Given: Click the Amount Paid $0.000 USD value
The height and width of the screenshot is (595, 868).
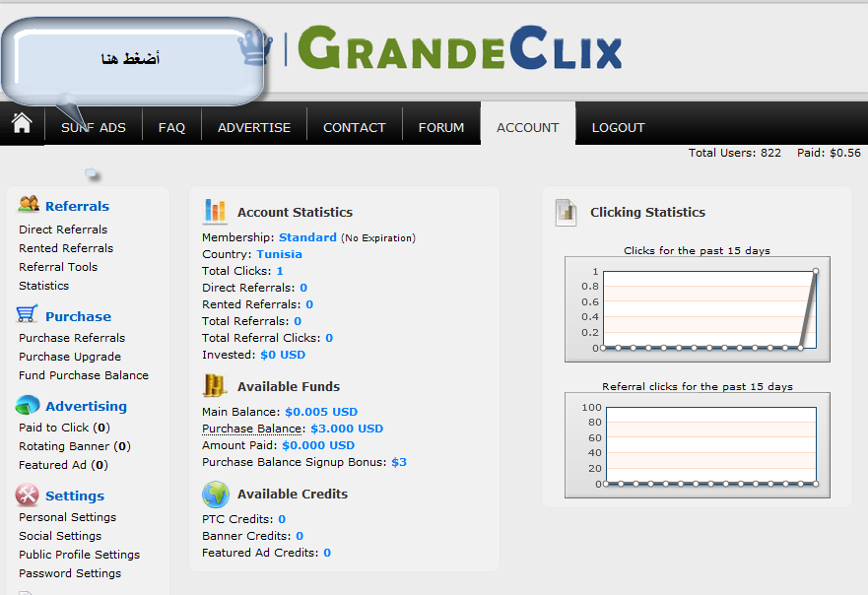Looking at the screenshot, I should point(318,445).
